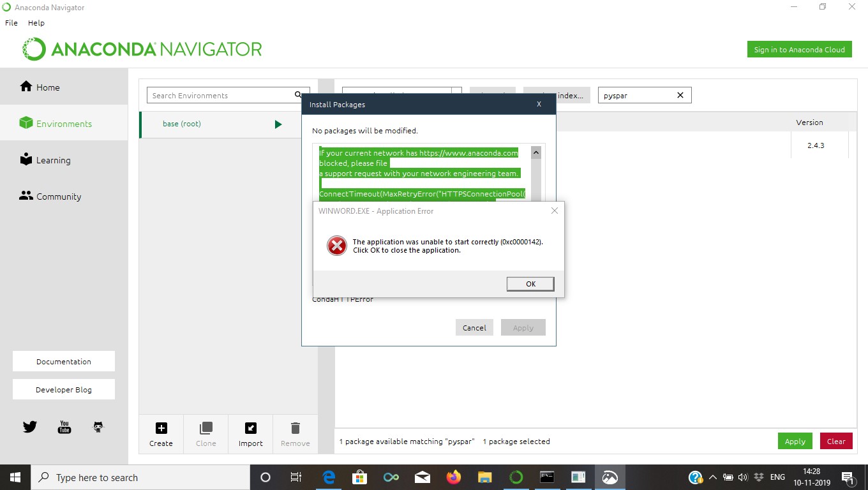The height and width of the screenshot is (490, 868).
Task: Click the active photo viewer taskbar icon
Action: click(610, 477)
